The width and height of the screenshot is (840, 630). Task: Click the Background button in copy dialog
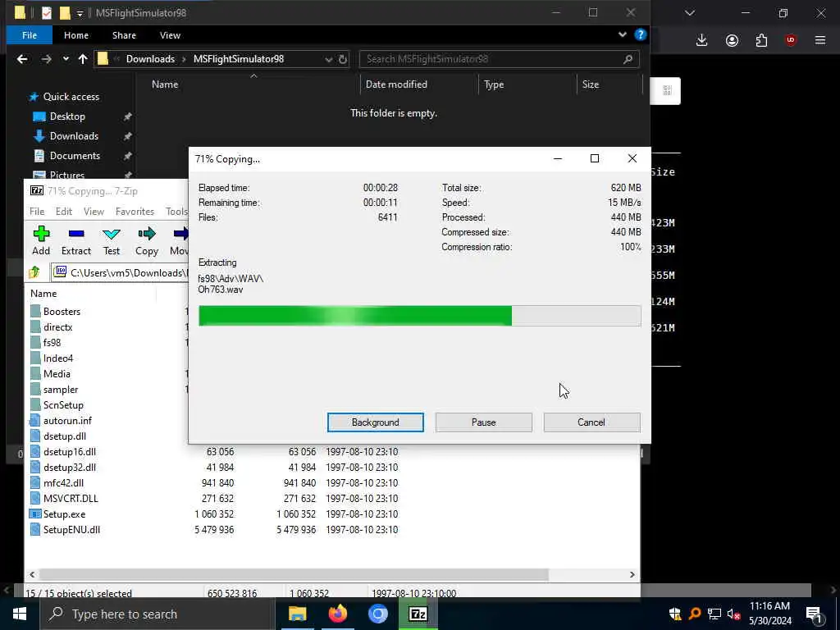(x=375, y=422)
